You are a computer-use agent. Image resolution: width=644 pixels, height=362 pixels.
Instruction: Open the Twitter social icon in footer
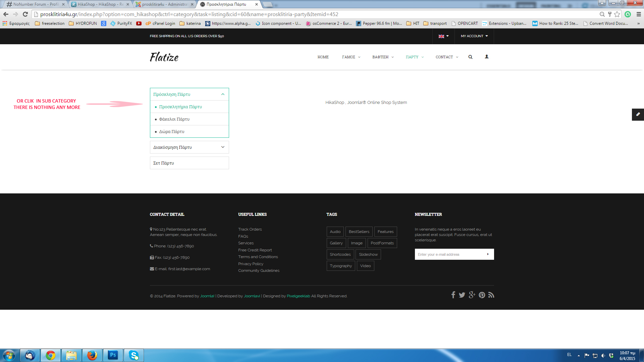(x=462, y=295)
